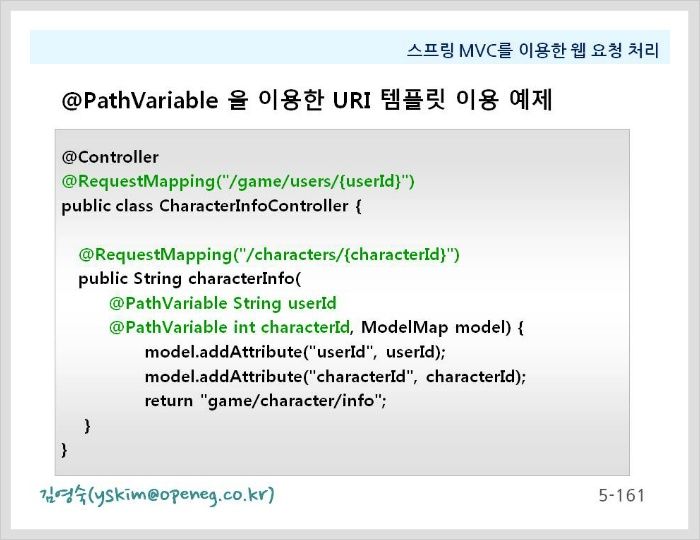Click 'model.addAttribute("characterId", characterId);' line
Image resolution: width=700 pixels, height=540 pixels.
pos(335,377)
